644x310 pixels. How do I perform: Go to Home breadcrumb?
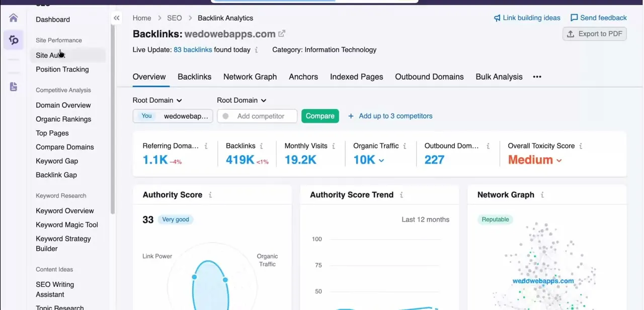click(x=142, y=18)
